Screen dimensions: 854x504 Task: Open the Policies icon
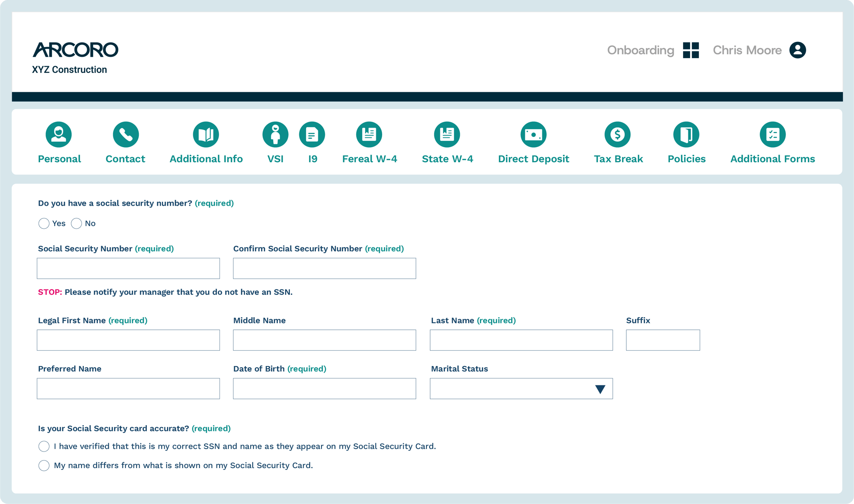click(686, 134)
